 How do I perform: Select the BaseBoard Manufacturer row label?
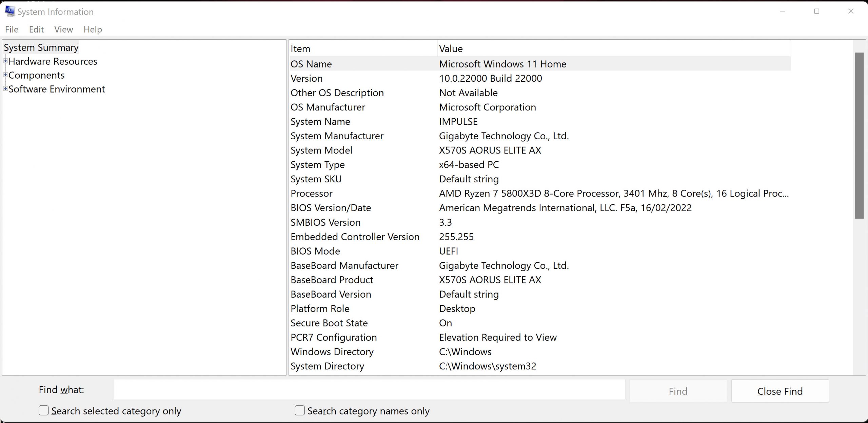(344, 265)
